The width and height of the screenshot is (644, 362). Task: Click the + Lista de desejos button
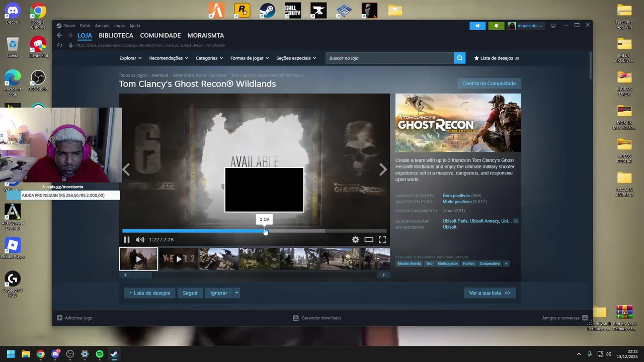pos(149,293)
